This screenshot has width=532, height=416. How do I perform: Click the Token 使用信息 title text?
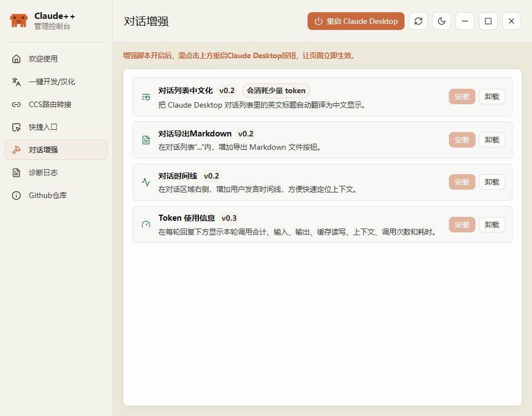coord(187,218)
